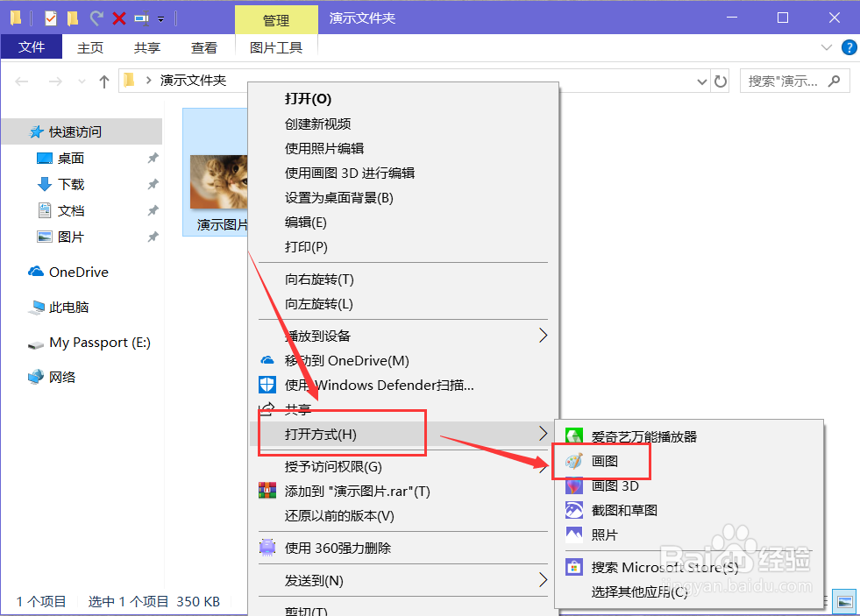The width and height of the screenshot is (860, 616).
Task: Choose 移动到 OneDrive(M)
Action: point(403,361)
